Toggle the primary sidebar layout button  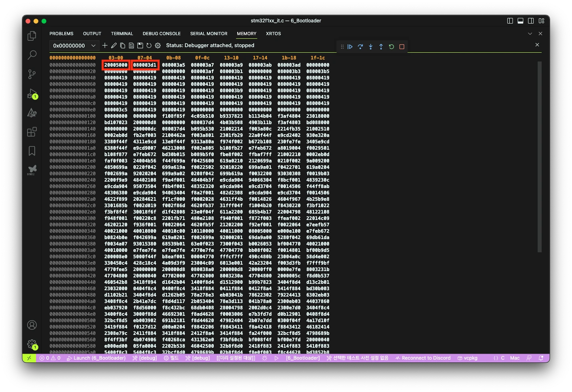point(510,21)
